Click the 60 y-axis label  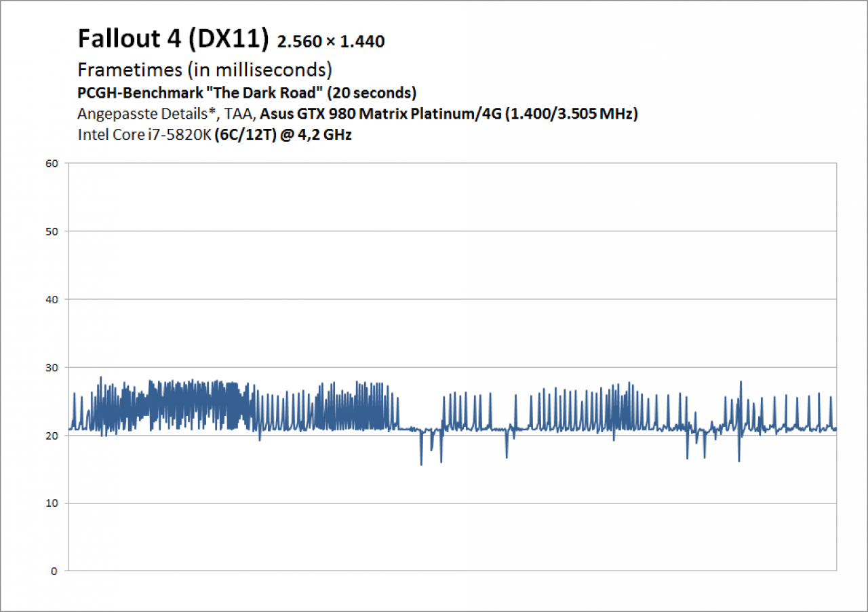[x=53, y=163]
